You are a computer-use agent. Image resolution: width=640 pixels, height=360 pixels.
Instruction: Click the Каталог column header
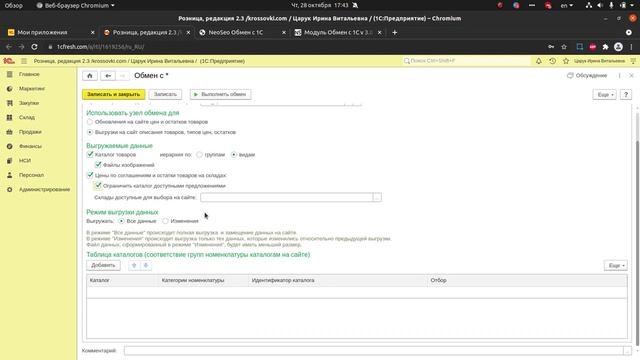[122, 280]
